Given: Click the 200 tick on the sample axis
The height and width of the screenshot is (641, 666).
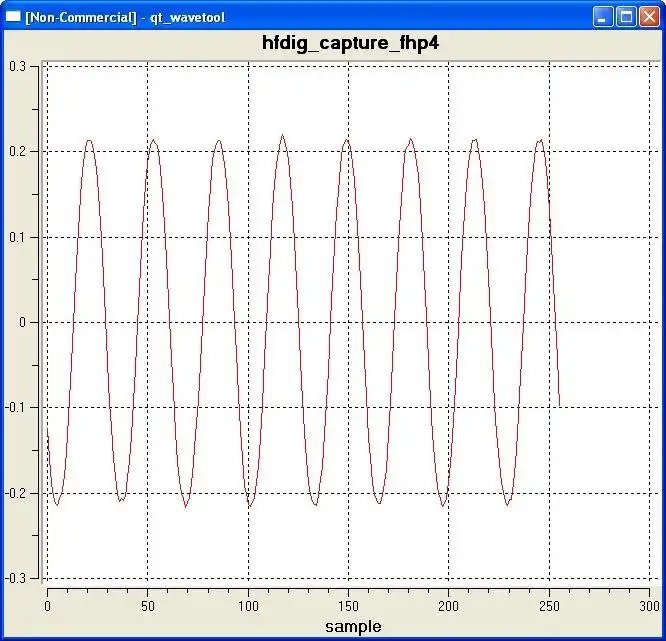Looking at the screenshot, I should point(449,606).
